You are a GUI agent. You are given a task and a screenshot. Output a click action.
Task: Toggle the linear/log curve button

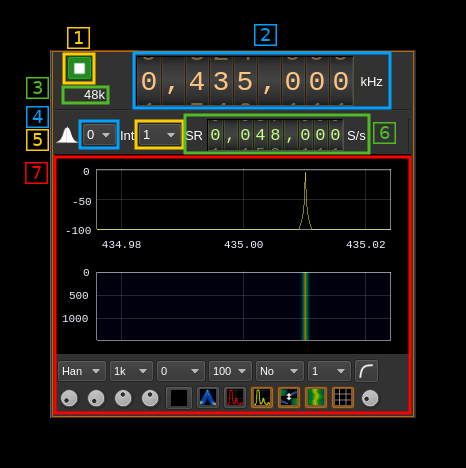click(x=366, y=371)
